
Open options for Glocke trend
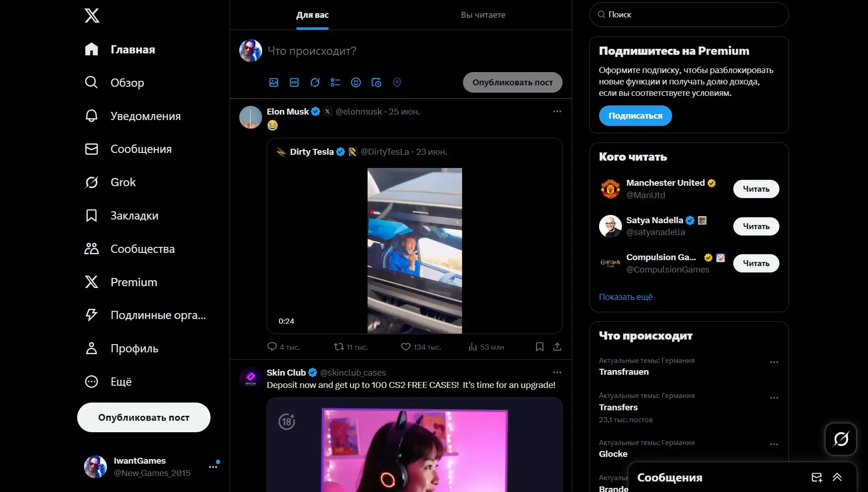[774, 445]
